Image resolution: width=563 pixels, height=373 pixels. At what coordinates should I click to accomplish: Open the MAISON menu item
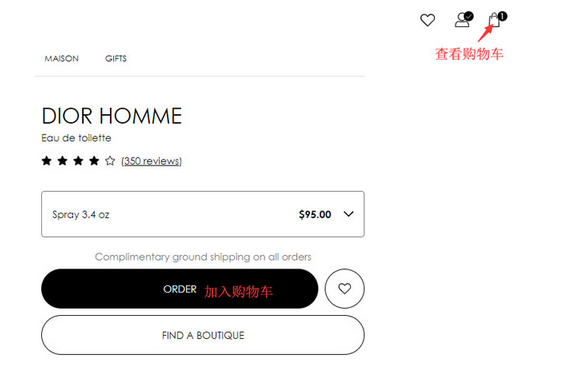[61, 59]
